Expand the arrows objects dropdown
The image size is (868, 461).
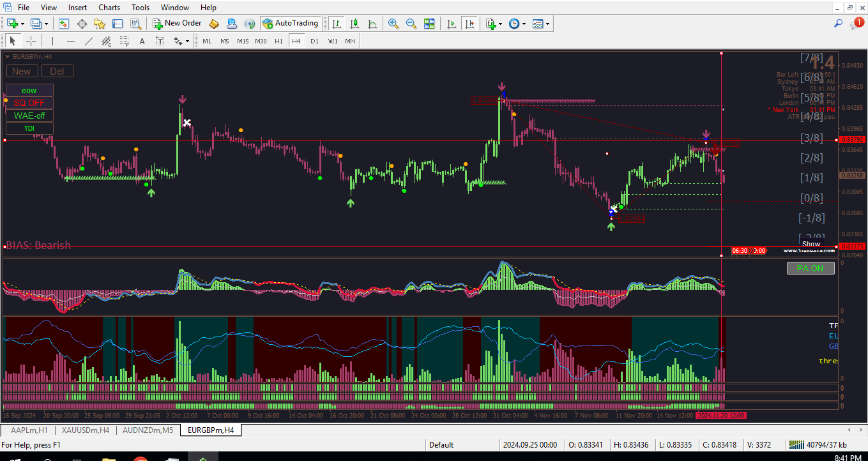click(x=187, y=41)
